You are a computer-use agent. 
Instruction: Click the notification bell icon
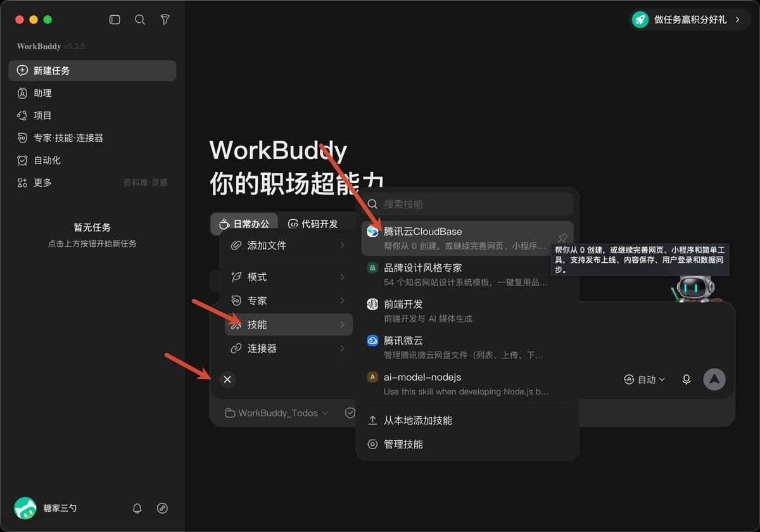(137, 508)
